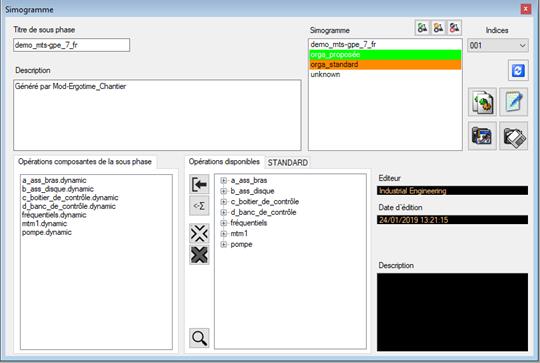
Task: Select the orange orga_standard entry
Action: pyautogui.click(x=385, y=65)
